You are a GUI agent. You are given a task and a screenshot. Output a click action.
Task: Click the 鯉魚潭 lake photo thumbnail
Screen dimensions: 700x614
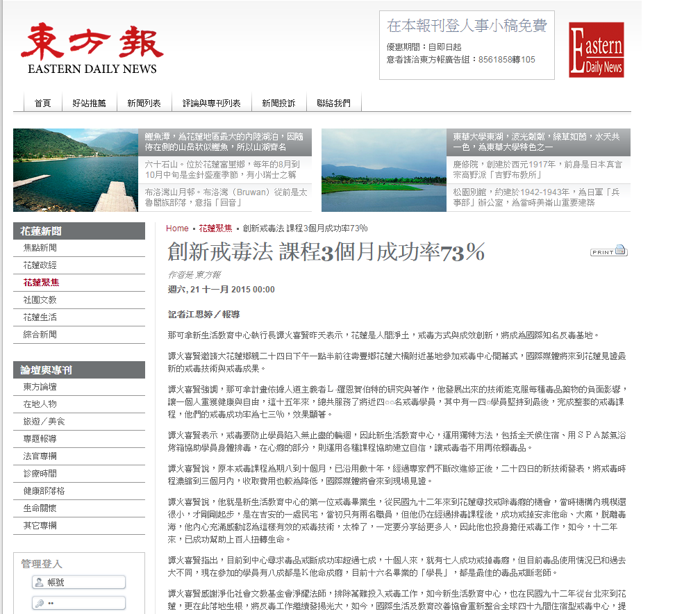tap(76, 170)
